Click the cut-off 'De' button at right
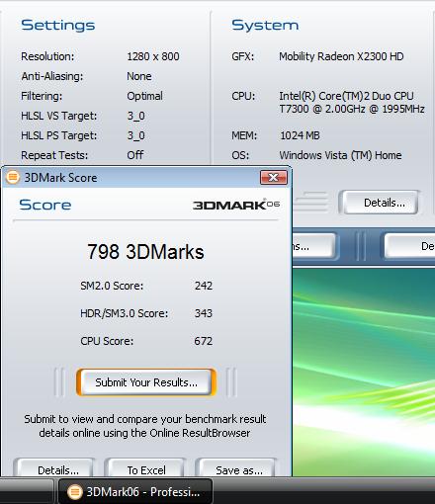Image resolution: width=435 pixels, height=504 pixels. 409,246
